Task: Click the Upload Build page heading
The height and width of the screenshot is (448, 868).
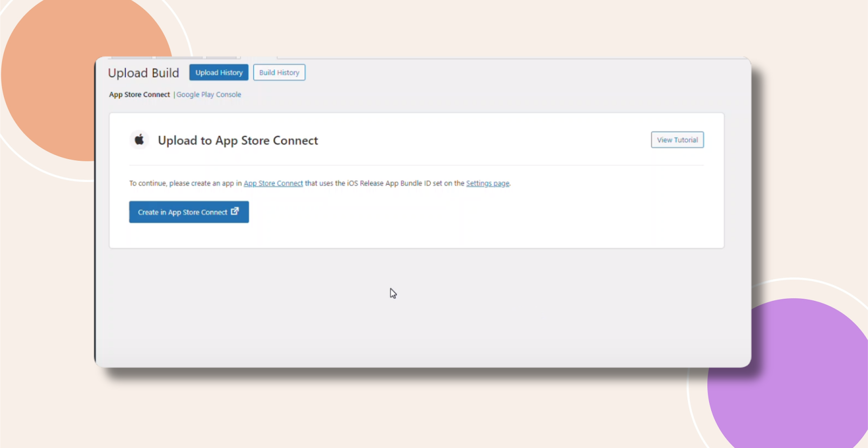Action: pos(143,73)
